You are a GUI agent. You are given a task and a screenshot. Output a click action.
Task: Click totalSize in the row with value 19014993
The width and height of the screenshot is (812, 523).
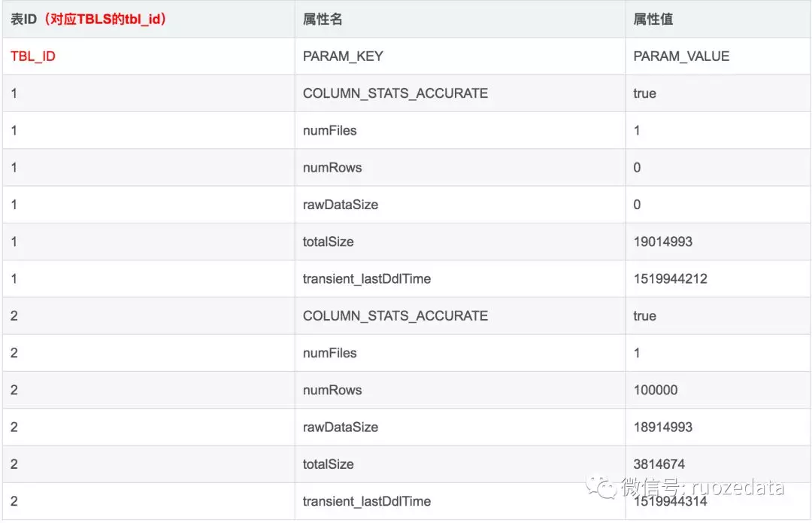tap(328, 242)
